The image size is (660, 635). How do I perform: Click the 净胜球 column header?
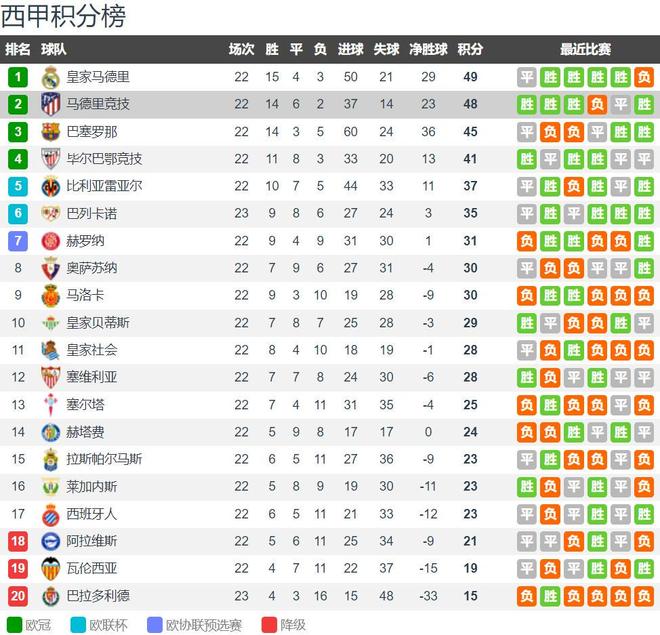429,49
